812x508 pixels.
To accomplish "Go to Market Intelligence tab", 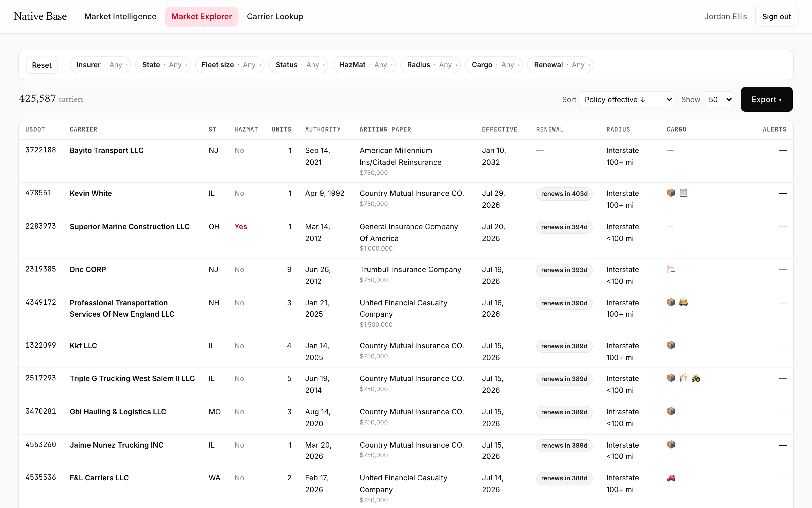I will click(120, 16).
